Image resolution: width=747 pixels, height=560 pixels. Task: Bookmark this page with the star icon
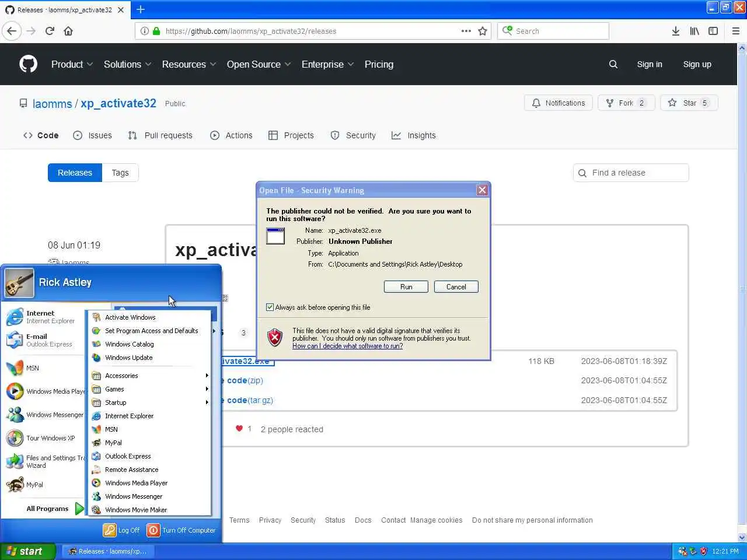(x=483, y=31)
